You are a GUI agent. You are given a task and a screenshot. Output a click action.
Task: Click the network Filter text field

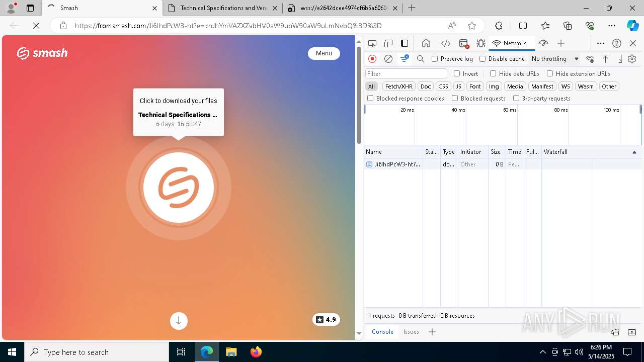(406, 73)
